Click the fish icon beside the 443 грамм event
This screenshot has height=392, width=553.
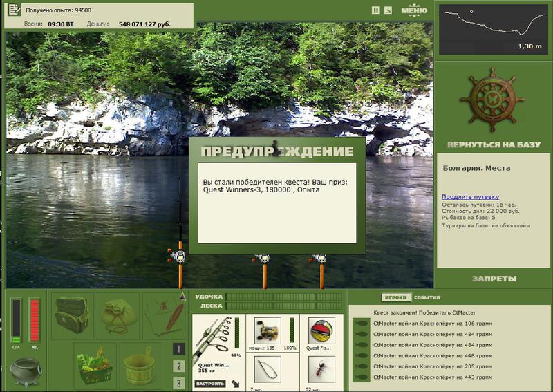pos(362,377)
